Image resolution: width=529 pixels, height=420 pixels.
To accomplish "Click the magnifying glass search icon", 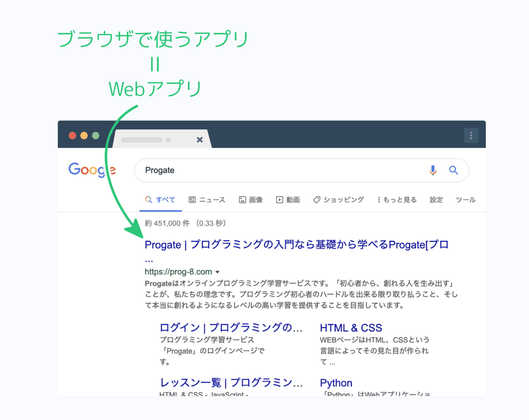I will tap(454, 170).
